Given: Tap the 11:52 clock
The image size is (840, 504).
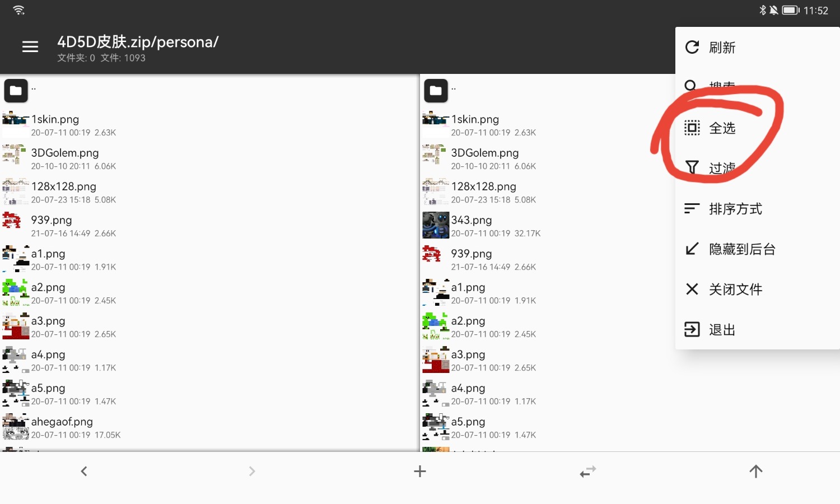Looking at the screenshot, I should 816,11.
